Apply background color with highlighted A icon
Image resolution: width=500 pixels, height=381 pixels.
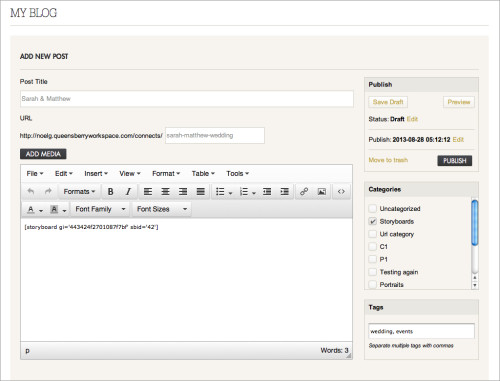pyautogui.click(x=54, y=209)
